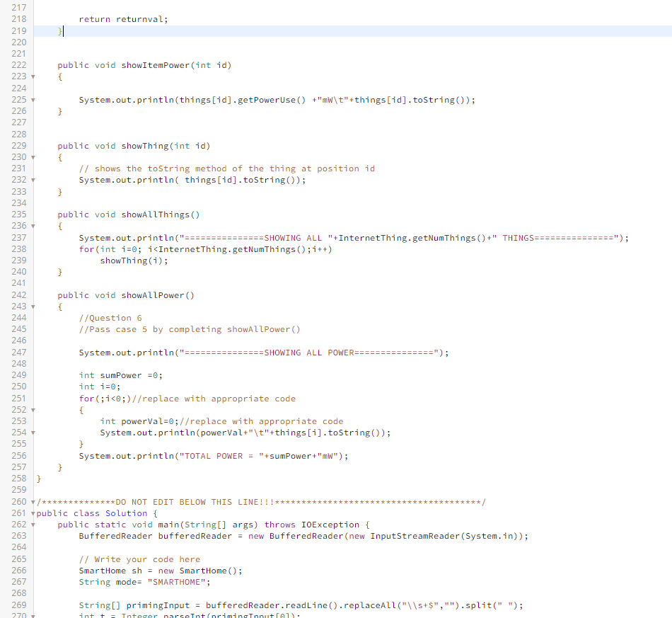Collapse the fold arrow at line 260

point(33,502)
